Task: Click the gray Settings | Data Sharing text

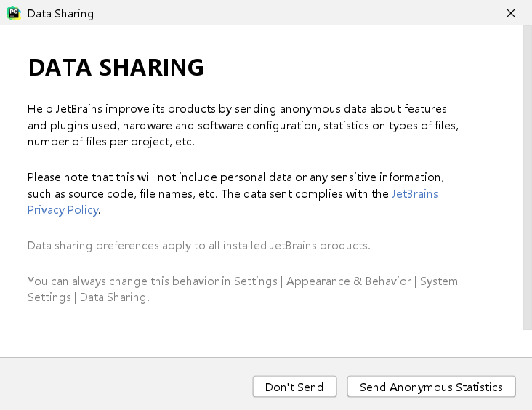Action: point(88,297)
